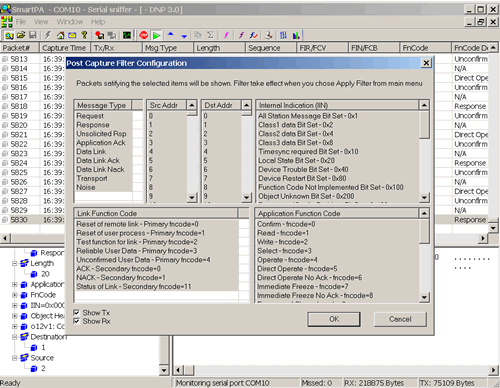Click the red stop sign icon
This screenshot has height=388, width=500.
(x=144, y=35)
